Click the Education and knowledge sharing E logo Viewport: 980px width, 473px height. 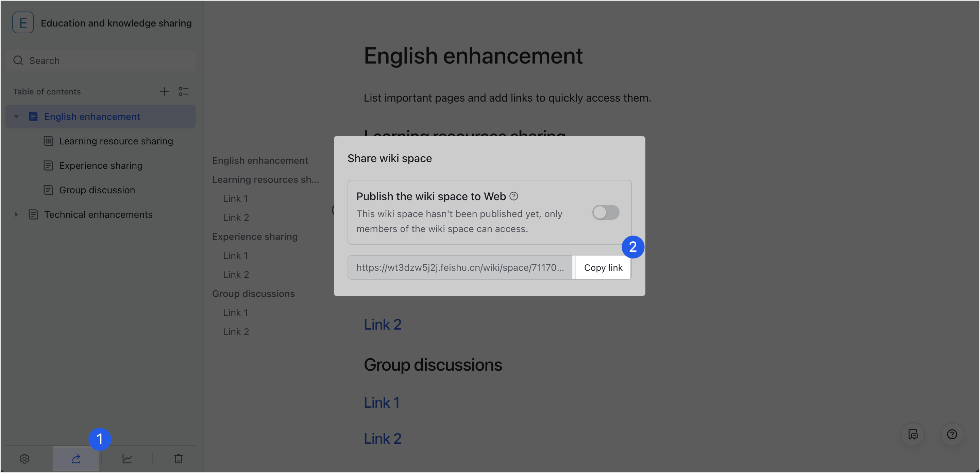pyautogui.click(x=23, y=23)
